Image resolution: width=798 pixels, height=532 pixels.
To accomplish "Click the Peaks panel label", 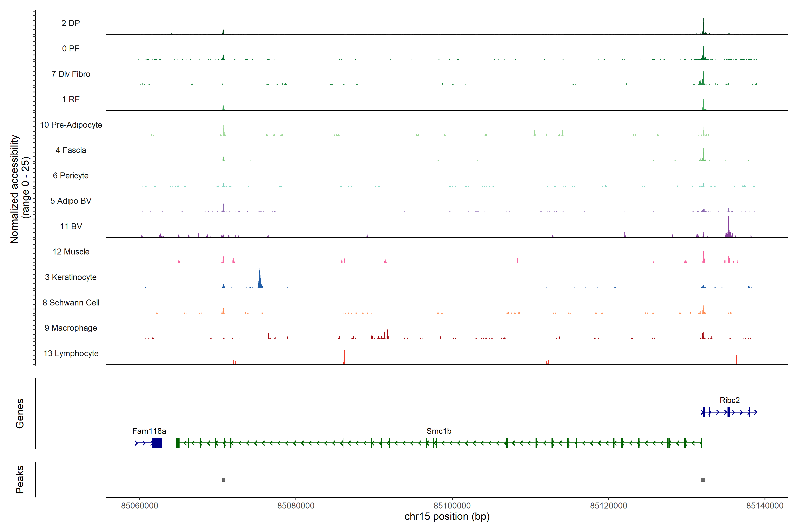I will coord(20,479).
